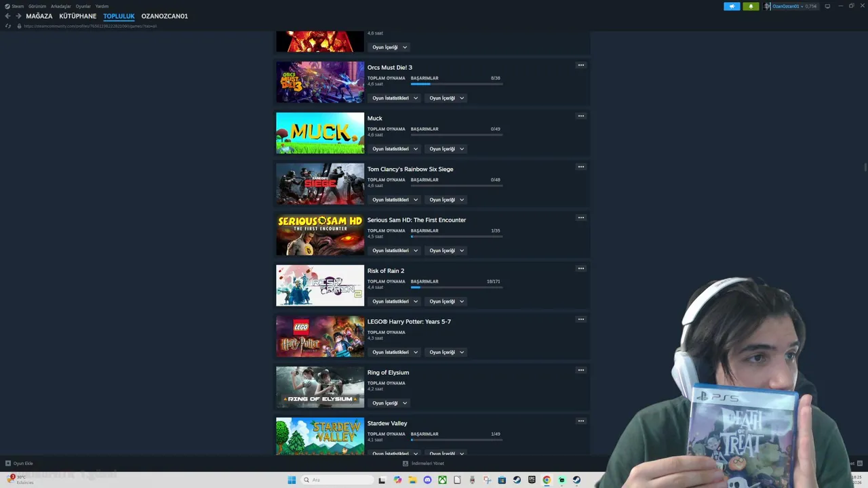This screenshot has width=868, height=488.
Task: Open File Explorer from the taskbar
Action: pyautogui.click(x=412, y=480)
